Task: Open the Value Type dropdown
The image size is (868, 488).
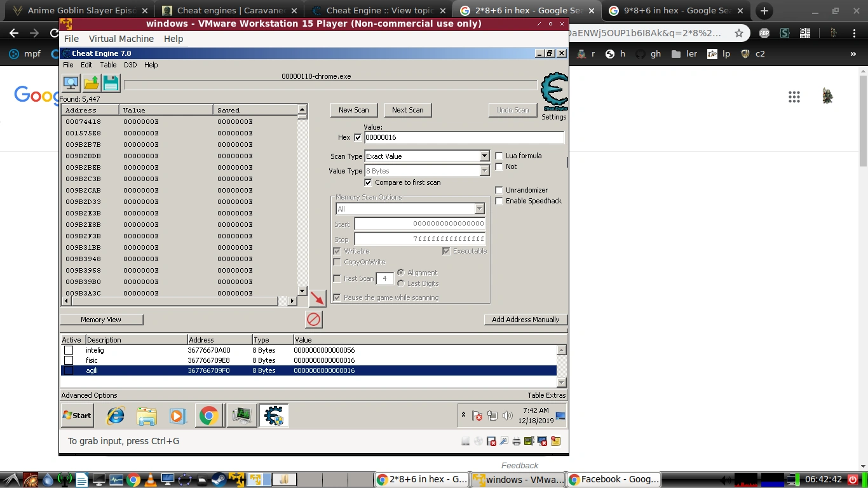Action: tap(484, 171)
